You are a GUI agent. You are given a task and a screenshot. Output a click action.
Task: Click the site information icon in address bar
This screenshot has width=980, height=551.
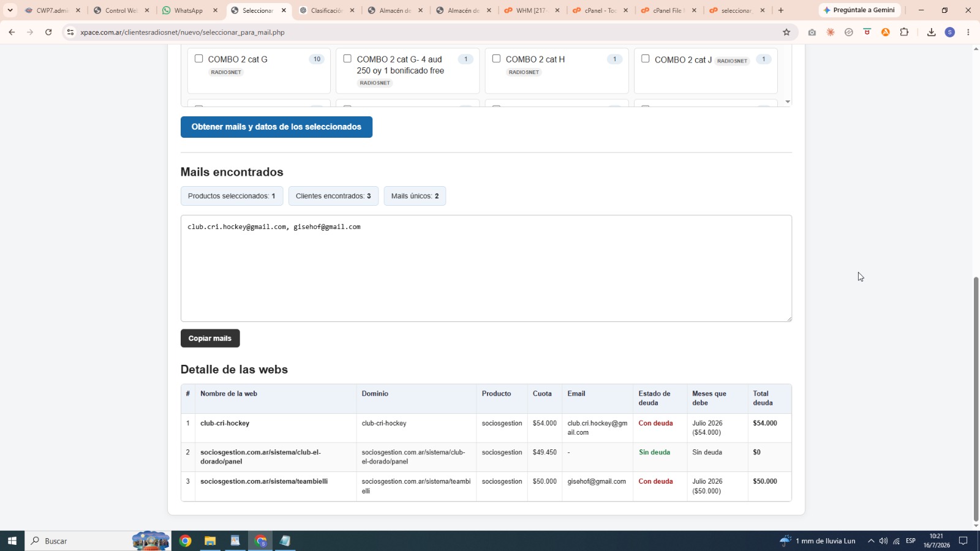pyautogui.click(x=70, y=32)
